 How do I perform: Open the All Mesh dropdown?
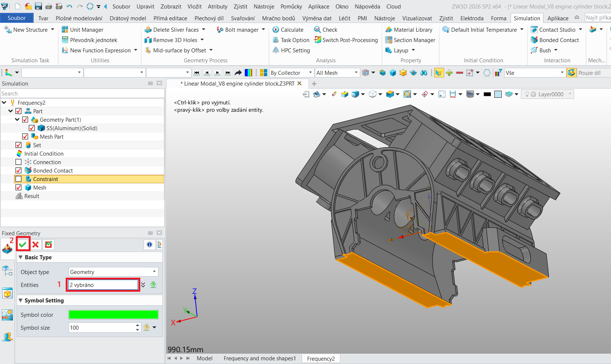pyautogui.click(x=337, y=73)
